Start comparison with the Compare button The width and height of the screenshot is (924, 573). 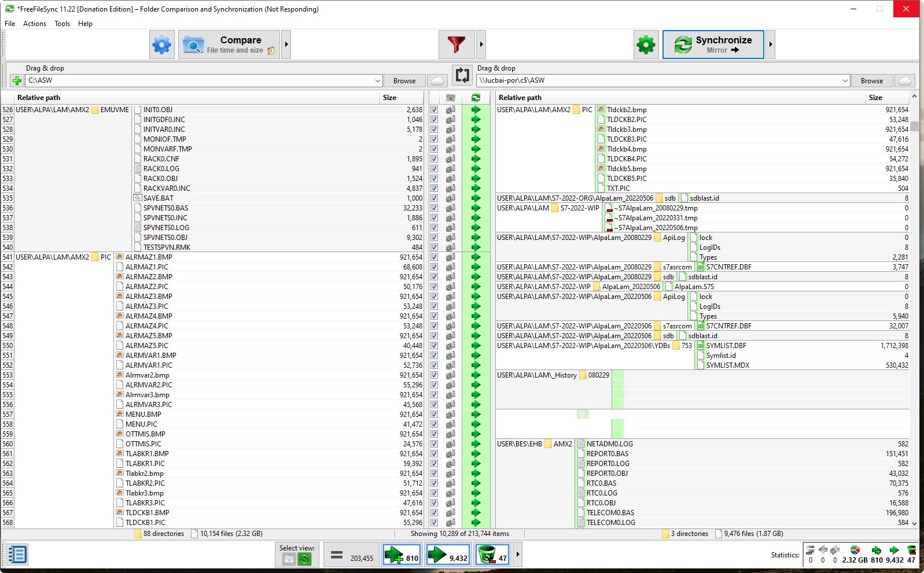[230, 45]
